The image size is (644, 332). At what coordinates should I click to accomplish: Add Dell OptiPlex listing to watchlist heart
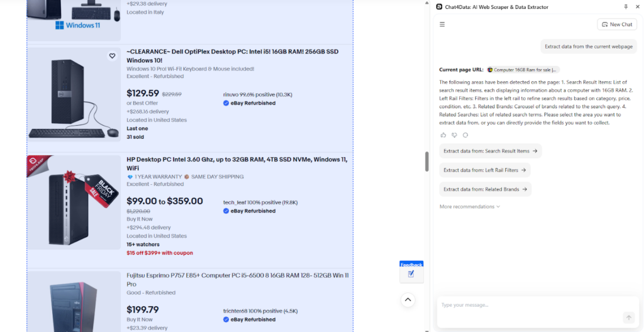coord(112,56)
